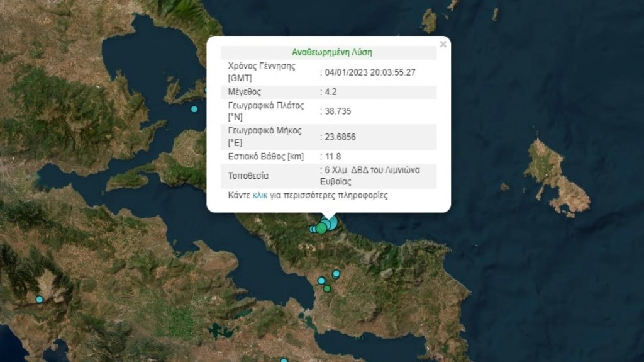Click the left cyan marker of the southern trio
The image size is (644, 362).
click(x=321, y=281)
